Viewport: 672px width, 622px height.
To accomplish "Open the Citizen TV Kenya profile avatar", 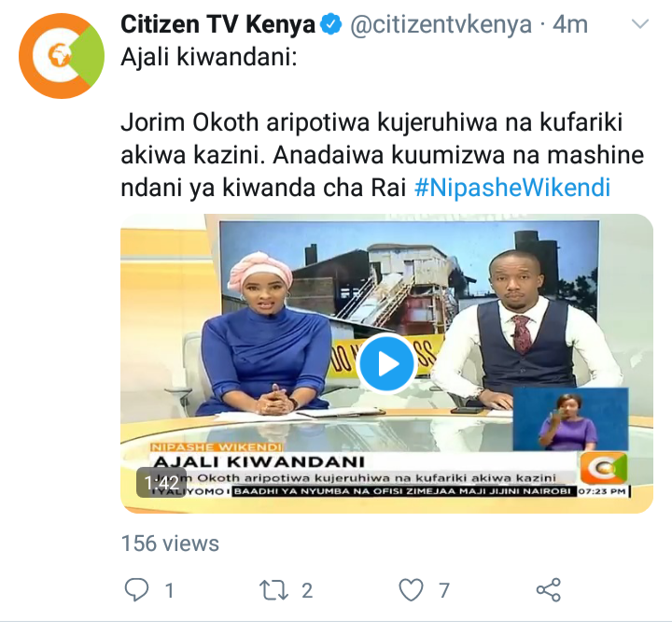I will pos(62,56).
